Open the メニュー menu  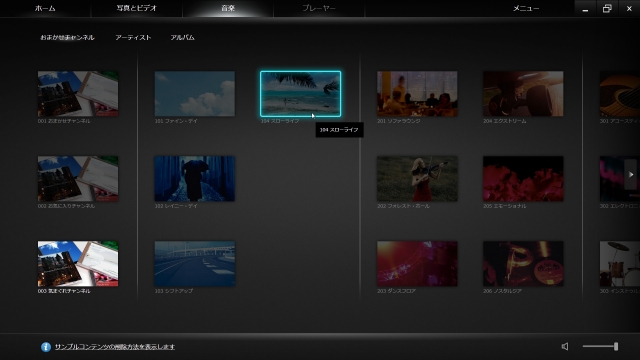click(526, 8)
